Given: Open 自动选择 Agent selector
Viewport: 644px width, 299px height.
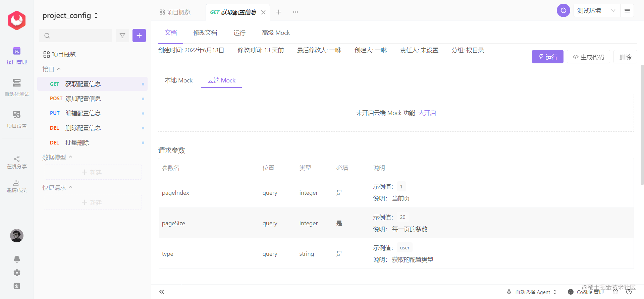Looking at the screenshot, I should [x=532, y=292].
